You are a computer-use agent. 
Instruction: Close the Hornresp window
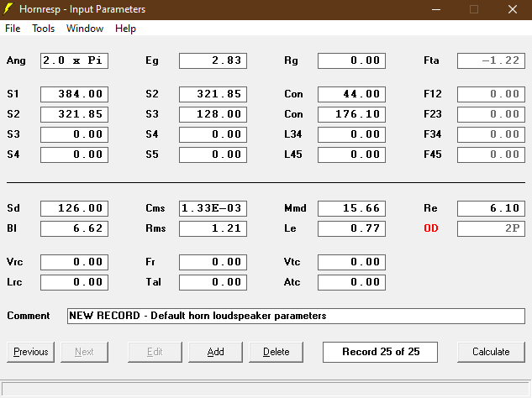513,9
